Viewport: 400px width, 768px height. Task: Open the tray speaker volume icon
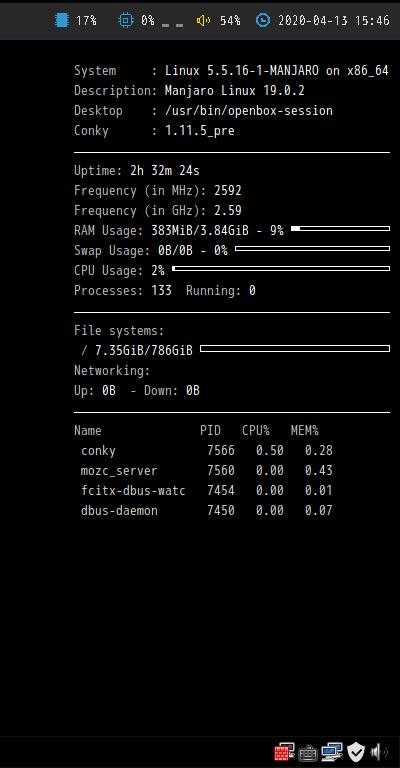click(x=379, y=751)
